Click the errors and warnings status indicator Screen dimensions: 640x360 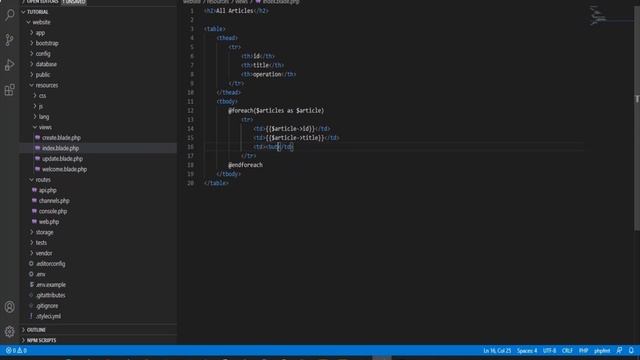(x=16, y=351)
